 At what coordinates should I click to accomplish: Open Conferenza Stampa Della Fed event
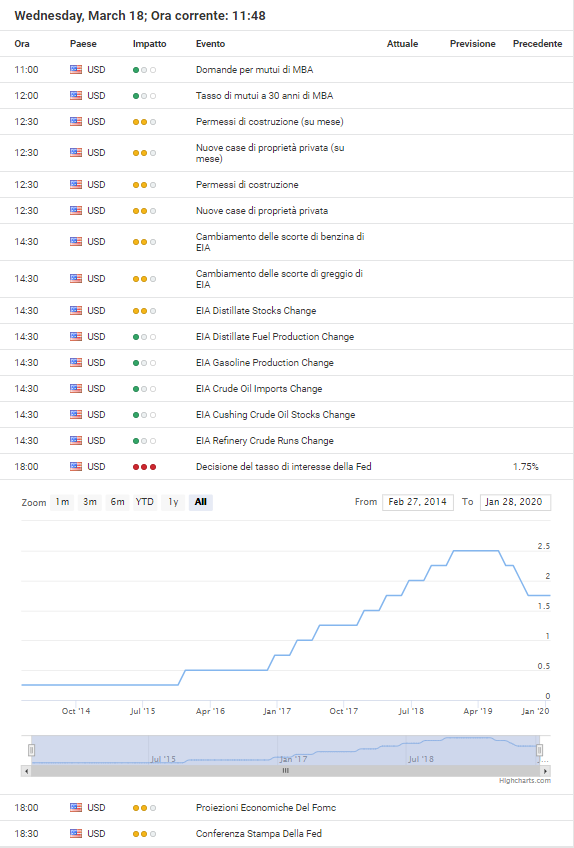tap(259, 833)
